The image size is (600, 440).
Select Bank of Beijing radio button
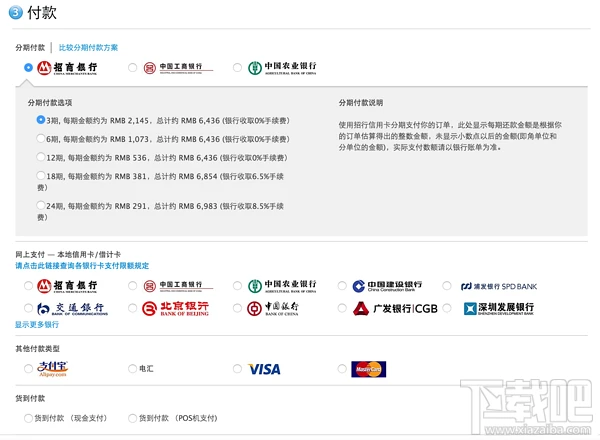132,308
